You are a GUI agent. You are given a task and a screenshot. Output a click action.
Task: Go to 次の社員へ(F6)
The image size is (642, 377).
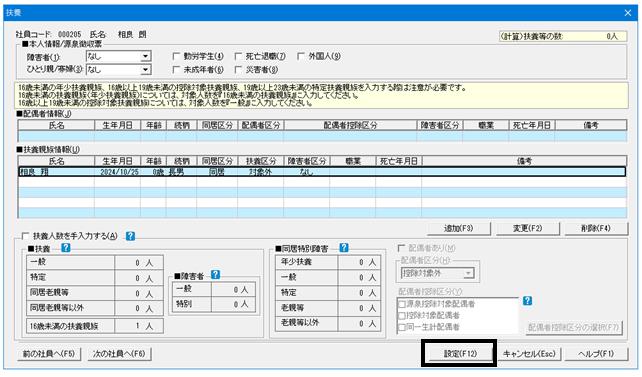(x=119, y=354)
